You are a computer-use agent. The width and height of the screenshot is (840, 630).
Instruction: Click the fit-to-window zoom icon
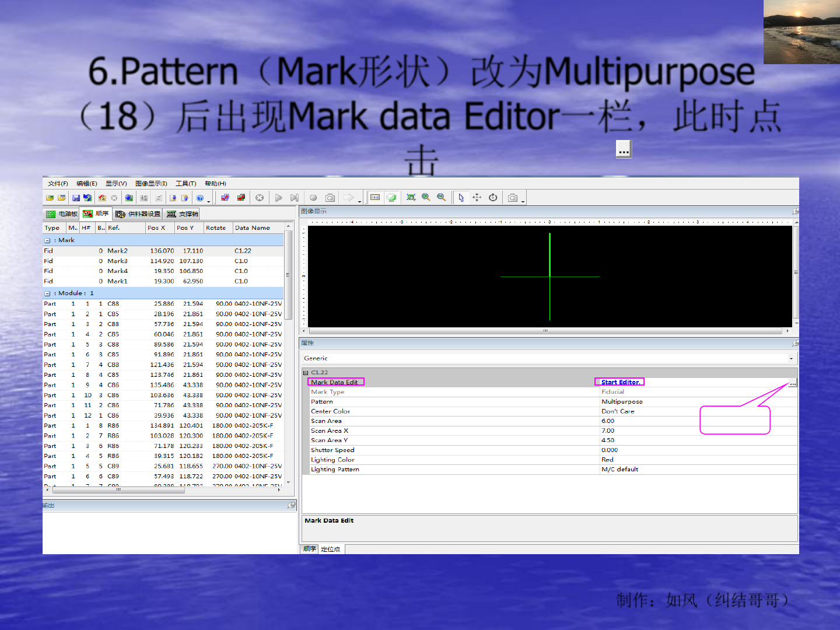pos(411,198)
